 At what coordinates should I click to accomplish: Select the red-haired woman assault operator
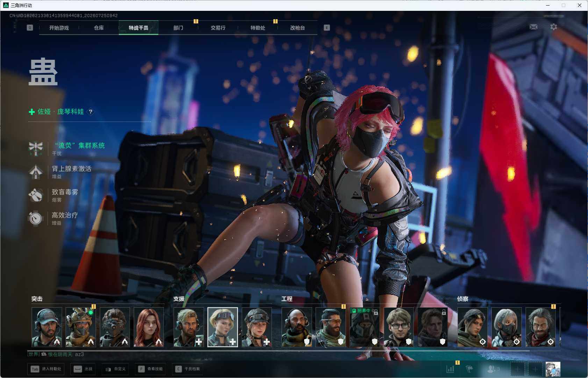point(149,327)
